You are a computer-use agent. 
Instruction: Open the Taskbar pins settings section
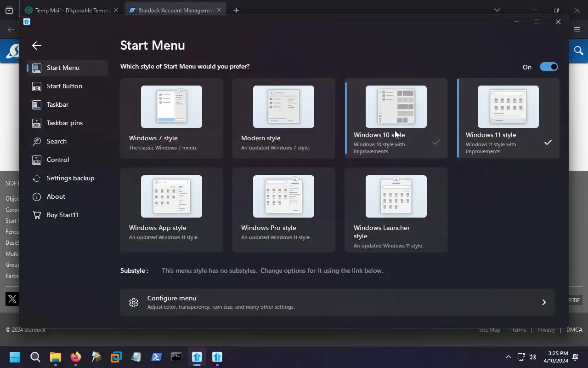coord(67,123)
